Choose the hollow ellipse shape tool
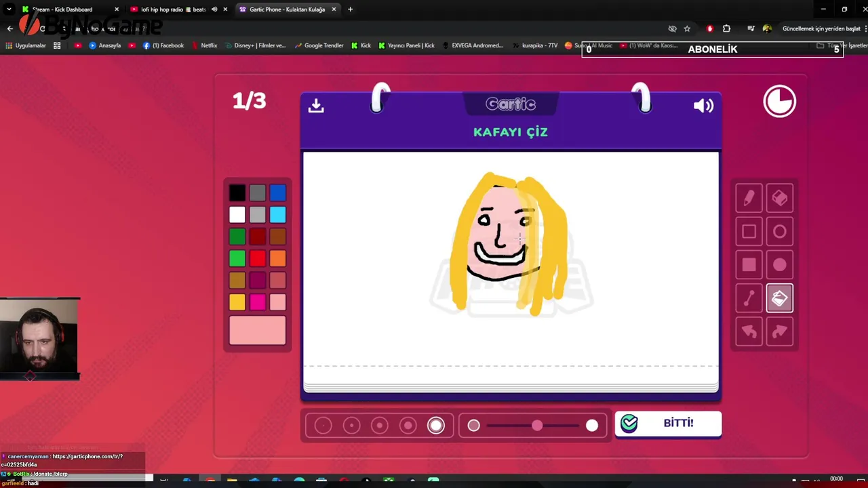Image resolution: width=868 pixels, height=488 pixels. (779, 232)
